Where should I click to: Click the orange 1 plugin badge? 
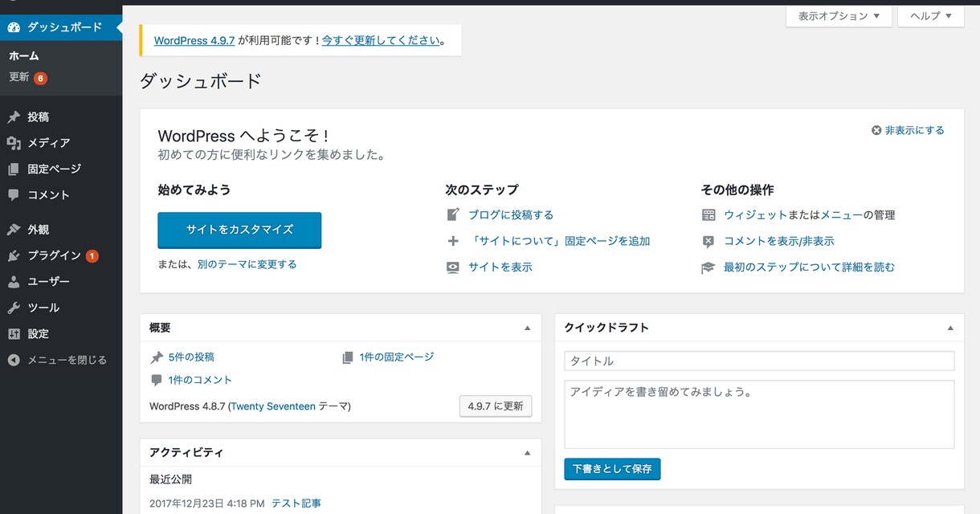click(92, 256)
